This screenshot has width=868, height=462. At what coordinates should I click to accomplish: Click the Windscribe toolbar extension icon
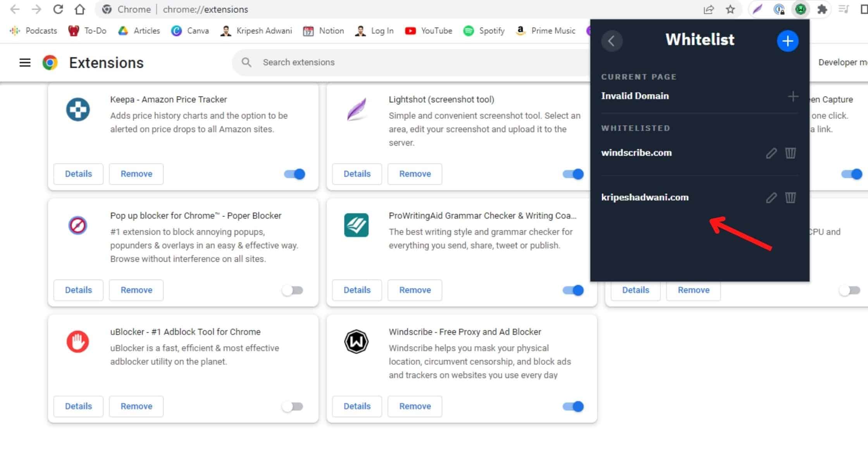(x=801, y=9)
